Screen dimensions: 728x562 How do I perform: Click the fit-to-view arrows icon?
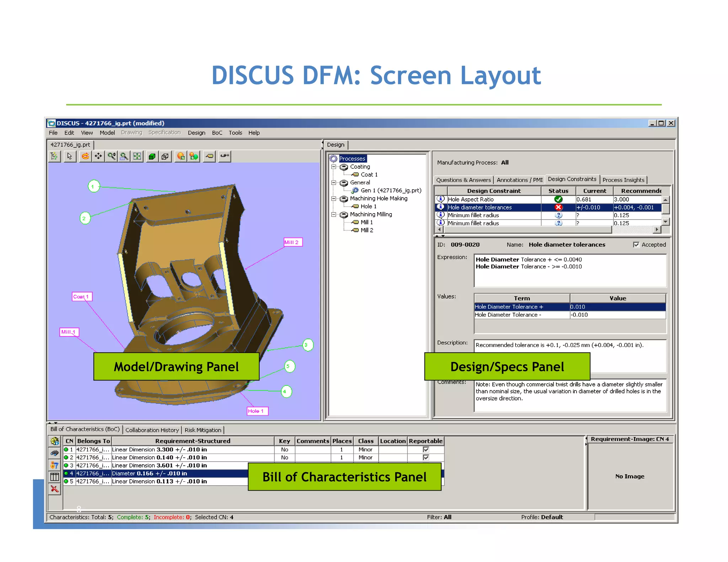coord(137,156)
